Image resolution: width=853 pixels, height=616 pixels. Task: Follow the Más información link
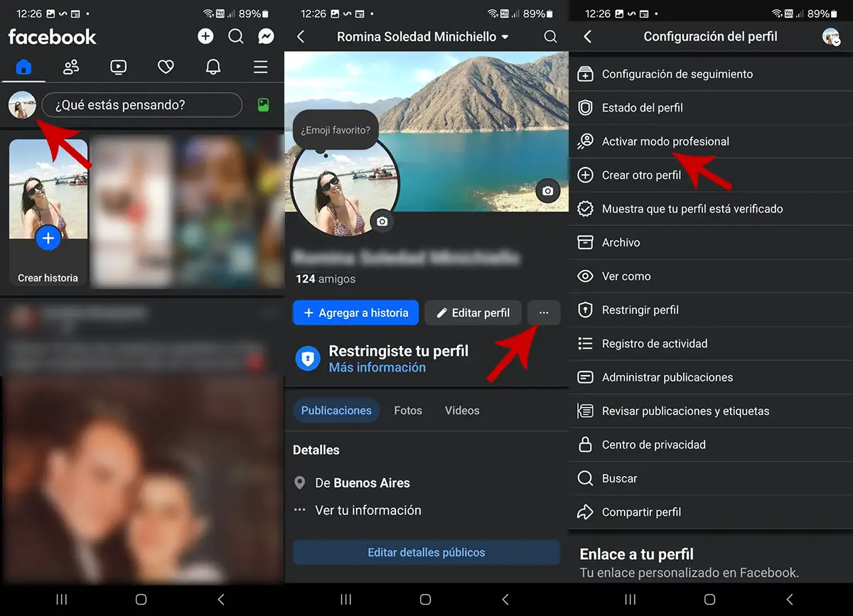377,367
